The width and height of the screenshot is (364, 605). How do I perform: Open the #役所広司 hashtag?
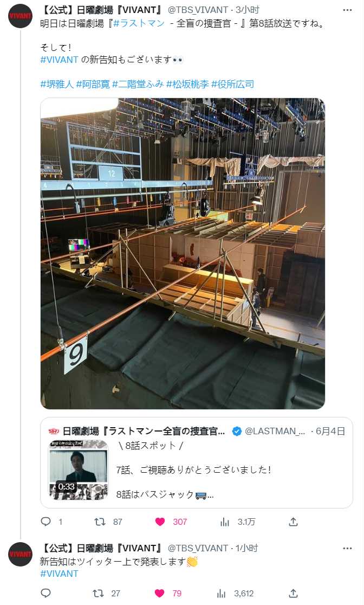click(x=233, y=84)
